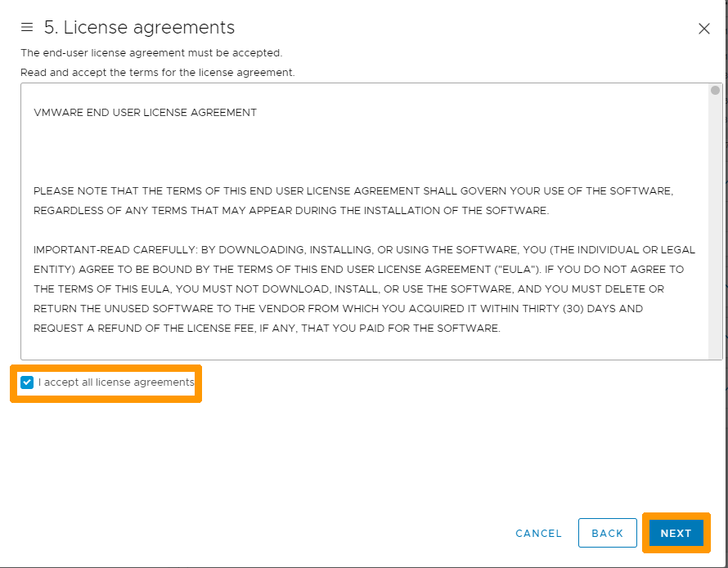
Task: Click the '5. License agreements' heading
Action: click(139, 28)
